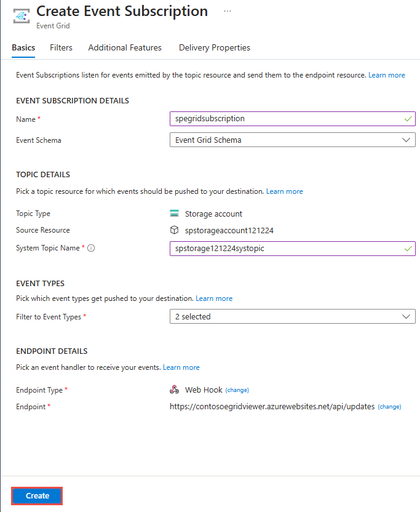This screenshot has width=420, height=512.
Task: Click the cube icon next to spstorageaccount121224
Action: 175,230
